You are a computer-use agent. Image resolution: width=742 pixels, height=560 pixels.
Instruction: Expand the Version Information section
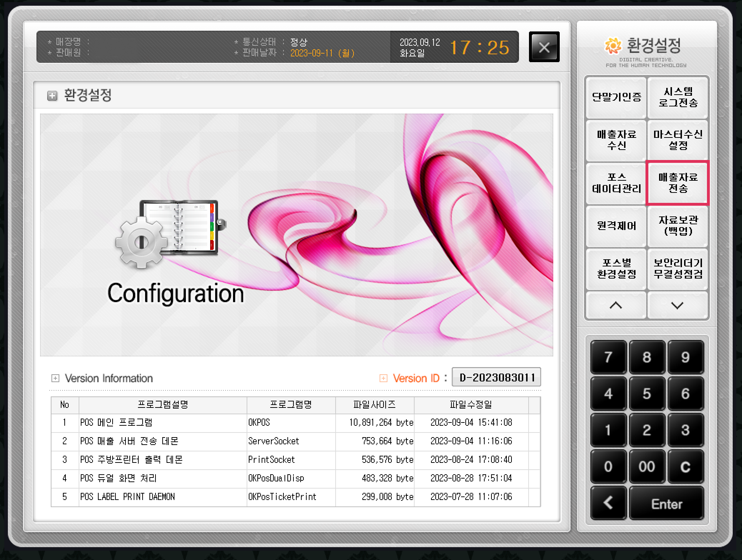[x=55, y=378]
